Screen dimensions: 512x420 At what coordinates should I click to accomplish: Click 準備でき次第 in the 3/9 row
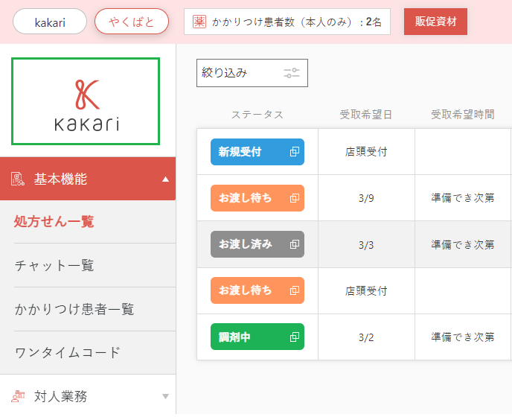(x=463, y=198)
